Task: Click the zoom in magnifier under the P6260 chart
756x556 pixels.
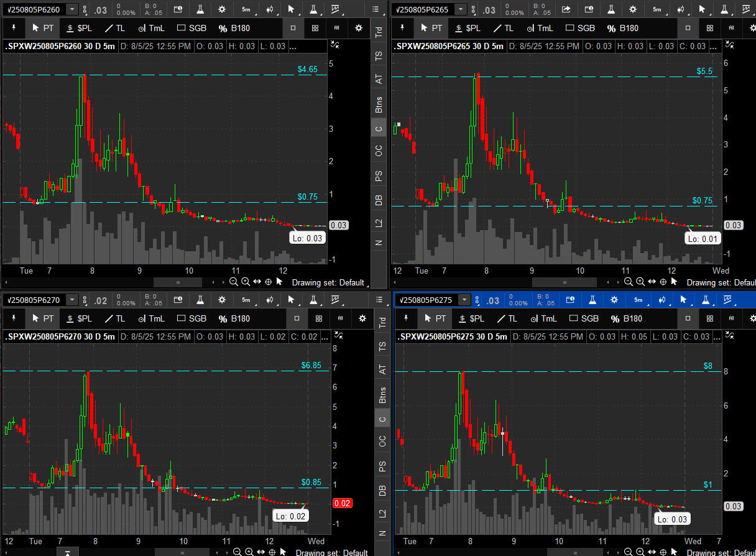Action: click(246, 282)
